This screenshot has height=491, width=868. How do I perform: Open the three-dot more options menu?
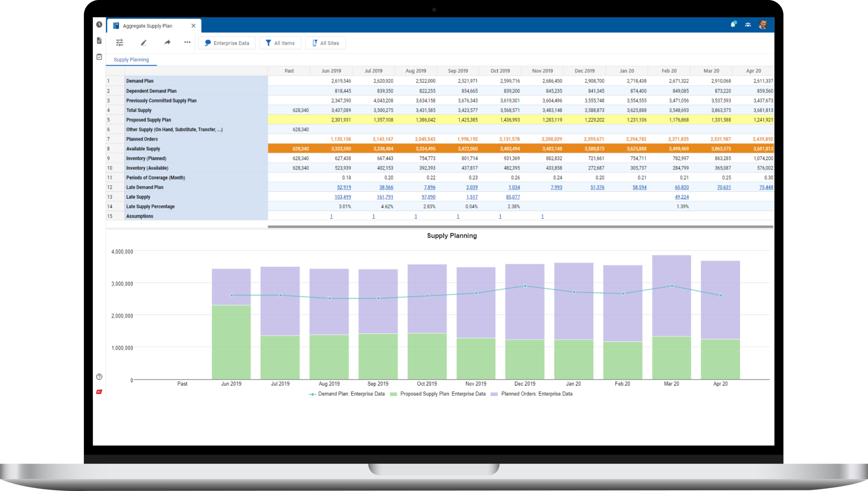click(187, 42)
